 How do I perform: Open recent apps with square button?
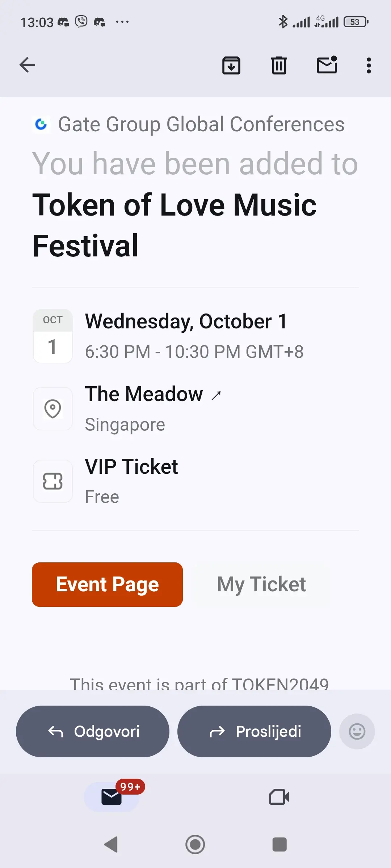(x=279, y=844)
